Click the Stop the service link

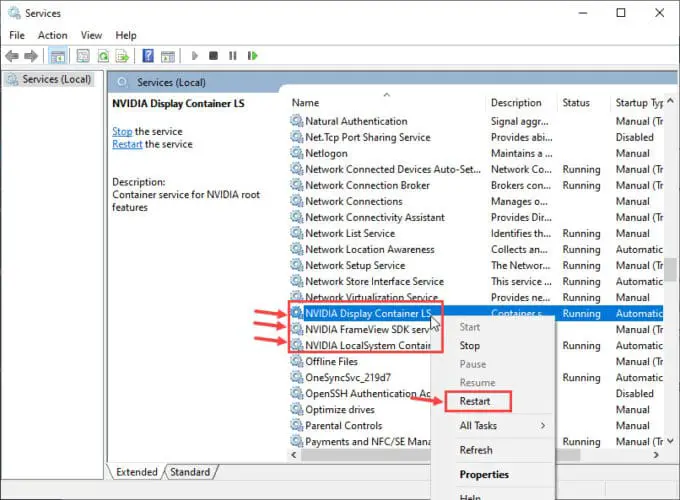coord(122,131)
